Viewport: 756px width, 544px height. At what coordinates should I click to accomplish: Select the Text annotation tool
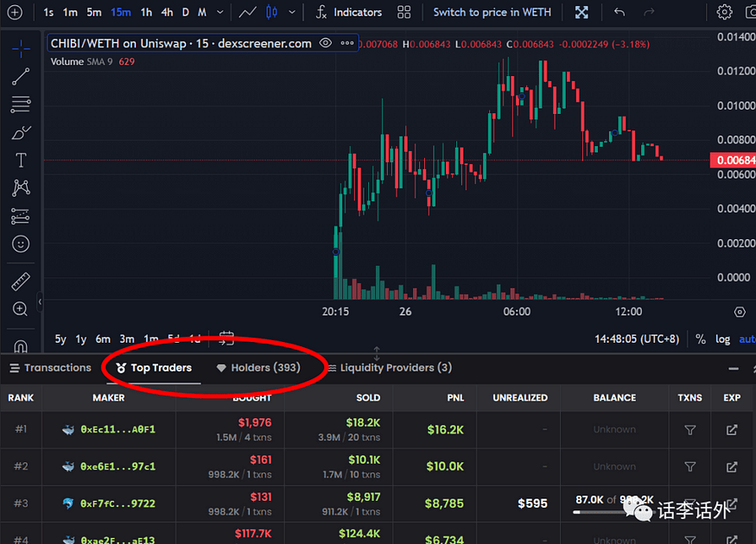[x=21, y=160]
